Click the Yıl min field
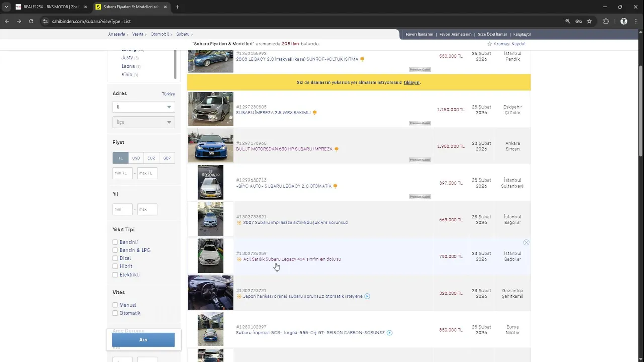The width and height of the screenshot is (644, 362). 122,209
